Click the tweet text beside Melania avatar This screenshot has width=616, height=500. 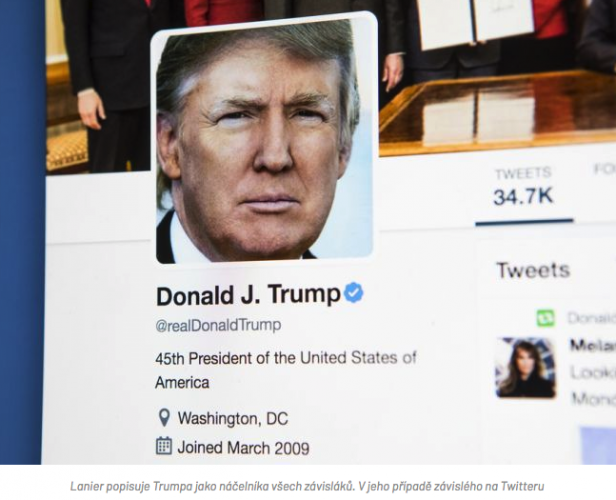click(x=592, y=385)
